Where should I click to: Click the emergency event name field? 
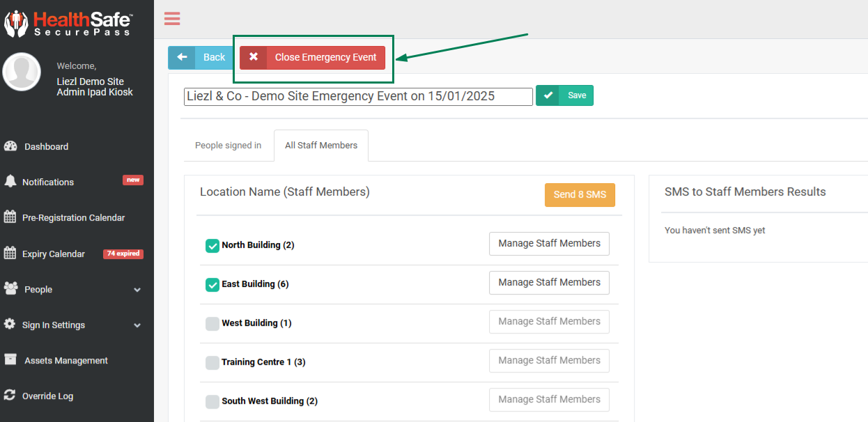point(358,96)
